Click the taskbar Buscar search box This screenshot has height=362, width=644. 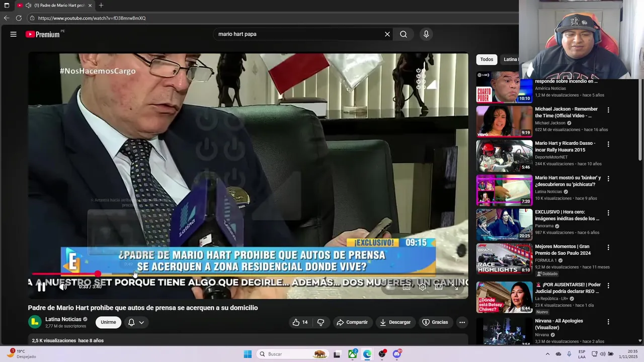click(293, 354)
